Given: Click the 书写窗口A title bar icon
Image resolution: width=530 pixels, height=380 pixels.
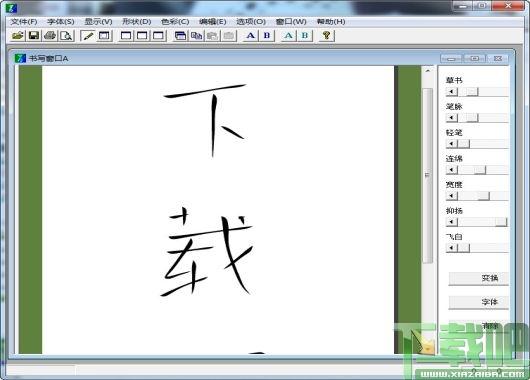Looking at the screenshot, I should click(20, 58).
